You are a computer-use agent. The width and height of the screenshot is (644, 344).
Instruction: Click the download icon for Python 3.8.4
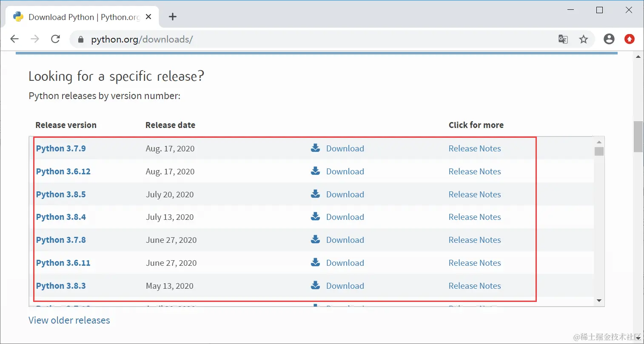(x=315, y=216)
